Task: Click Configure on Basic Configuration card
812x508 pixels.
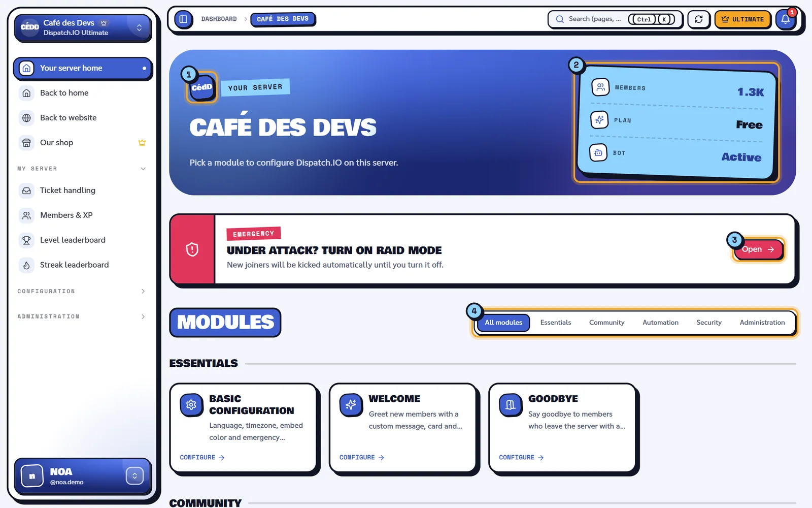Action: (x=202, y=458)
